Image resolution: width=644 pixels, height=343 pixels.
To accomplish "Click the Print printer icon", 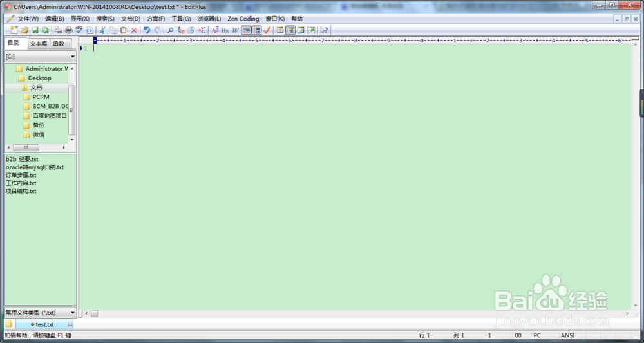I will [69, 30].
